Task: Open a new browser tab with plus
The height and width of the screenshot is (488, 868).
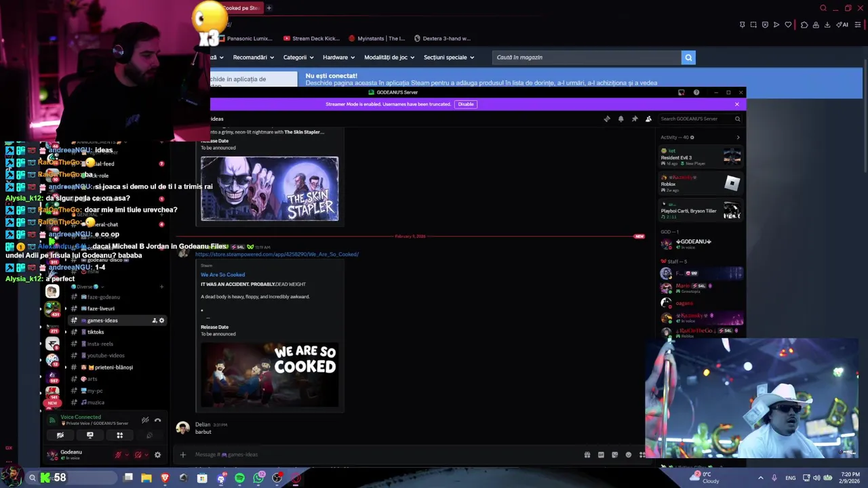Action: tap(269, 8)
